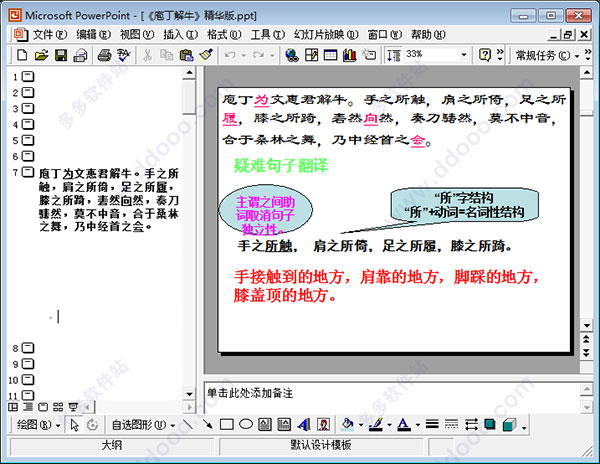Open the zoom 33% dropdown
Screen dimensions: 600x464
(x=464, y=55)
